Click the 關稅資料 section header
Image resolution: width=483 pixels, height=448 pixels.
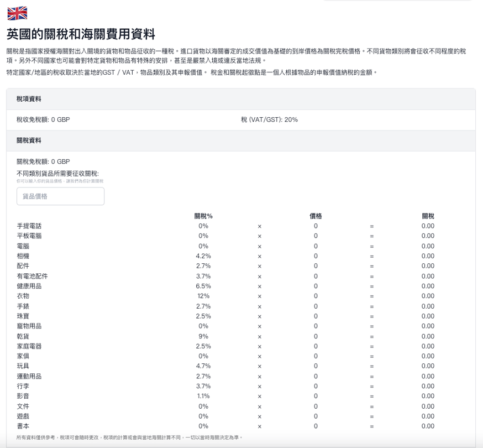29,140
